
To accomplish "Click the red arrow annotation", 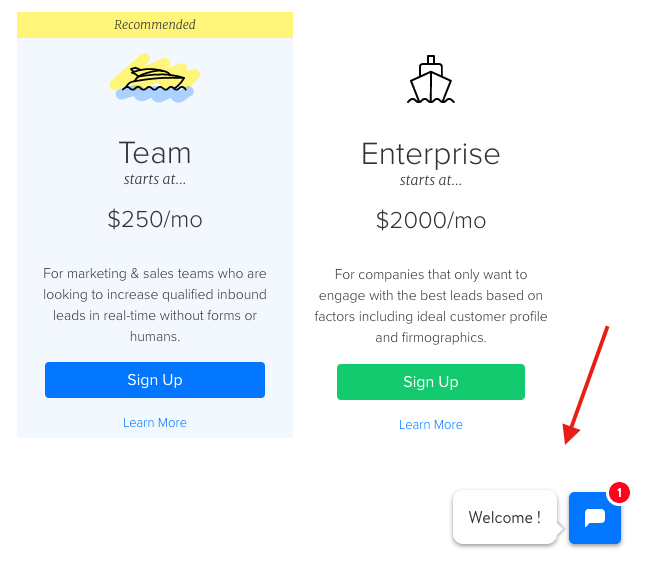I will pyautogui.click(x=586, y=385).
